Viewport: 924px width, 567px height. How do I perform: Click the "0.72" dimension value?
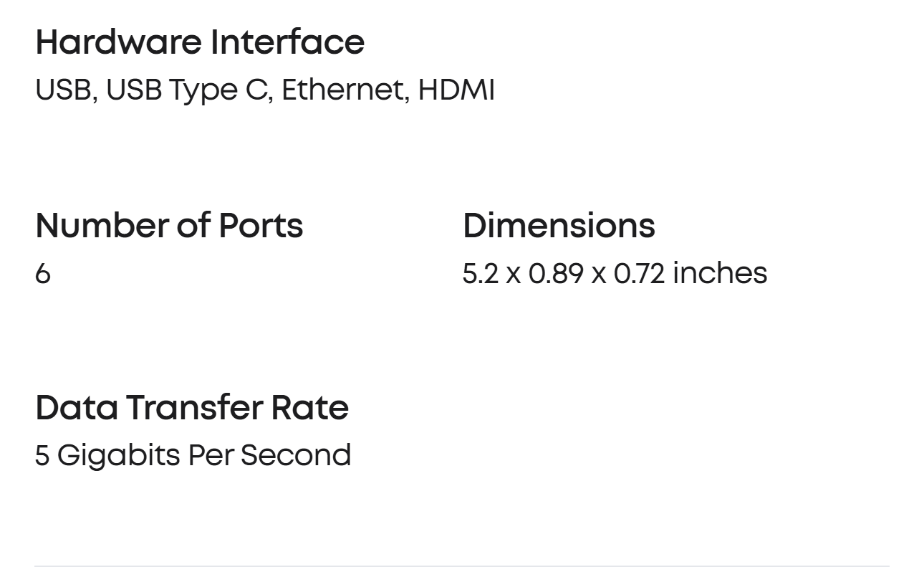(x=640, y=274)
